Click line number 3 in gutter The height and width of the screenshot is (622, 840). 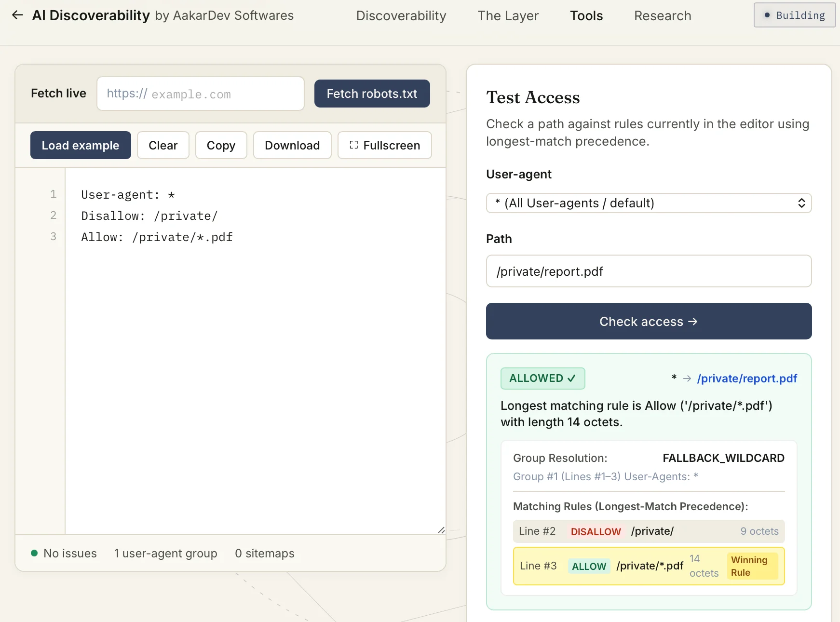pyautogui.click(x=54, y=236)
